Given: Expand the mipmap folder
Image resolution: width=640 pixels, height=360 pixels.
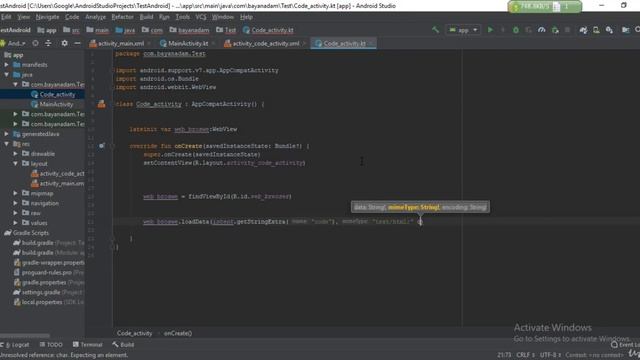Looking at the screenshot, I should [x=16, y=193].
